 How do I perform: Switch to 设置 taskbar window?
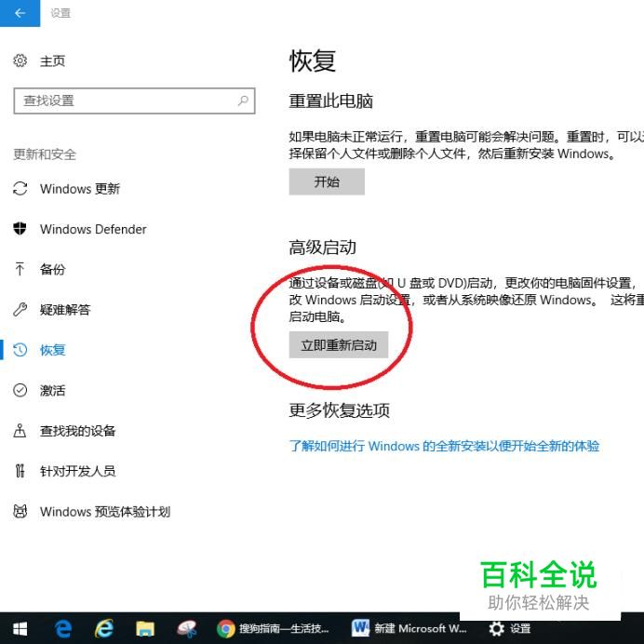[x=509, y=628]
